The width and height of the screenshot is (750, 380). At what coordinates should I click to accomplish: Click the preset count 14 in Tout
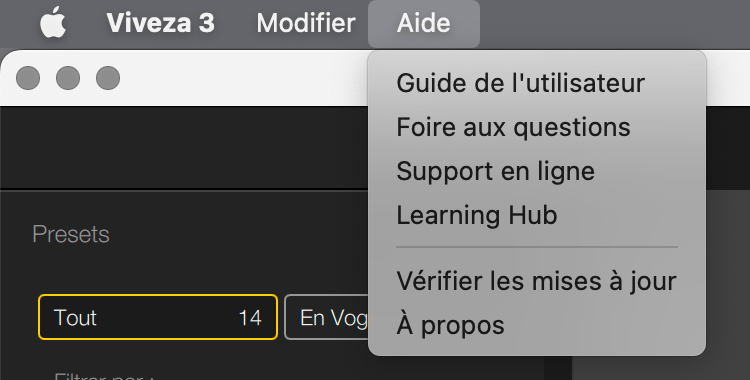click(x=250, y=318)
